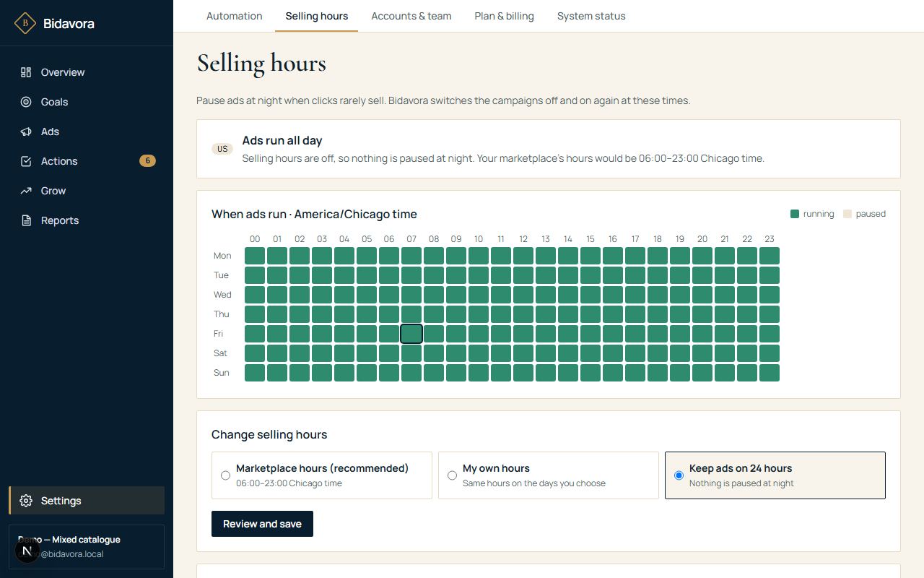
Task: Open the Accounts & team tab
Action: pyautogui.click(x=411, y=16)
